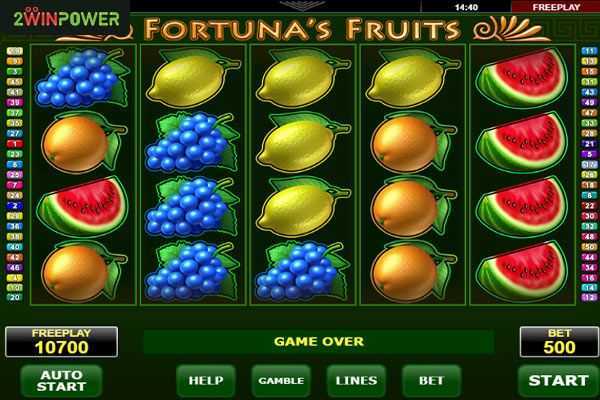The height and width of the screenshot is (400, 600).
Task: Toggle the AUTO START button
Action: pyautogui.click(x=61, y=380)
